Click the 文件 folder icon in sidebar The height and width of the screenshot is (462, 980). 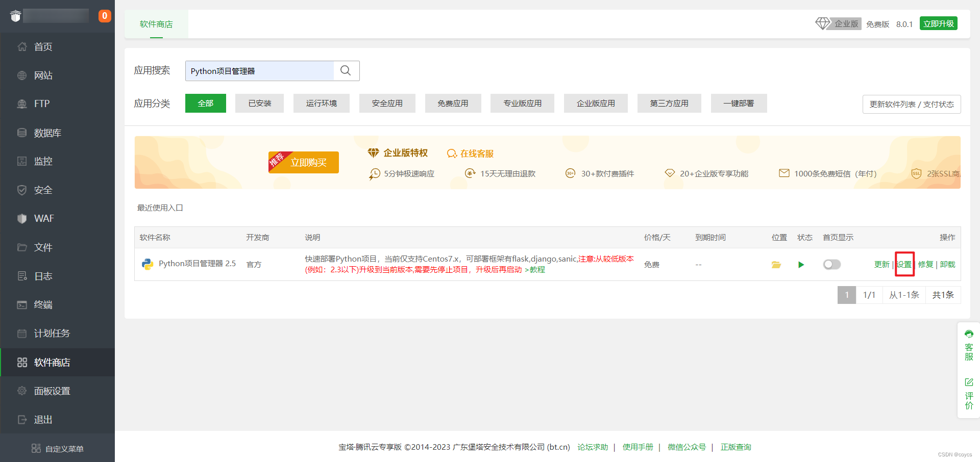point(22,247)
